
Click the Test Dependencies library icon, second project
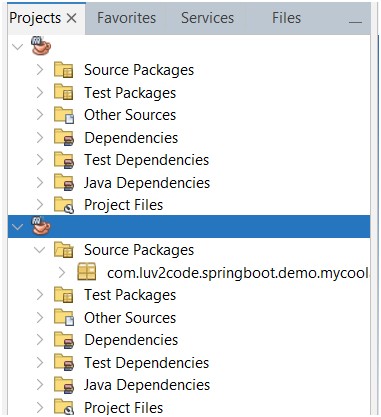click(63, 363)
